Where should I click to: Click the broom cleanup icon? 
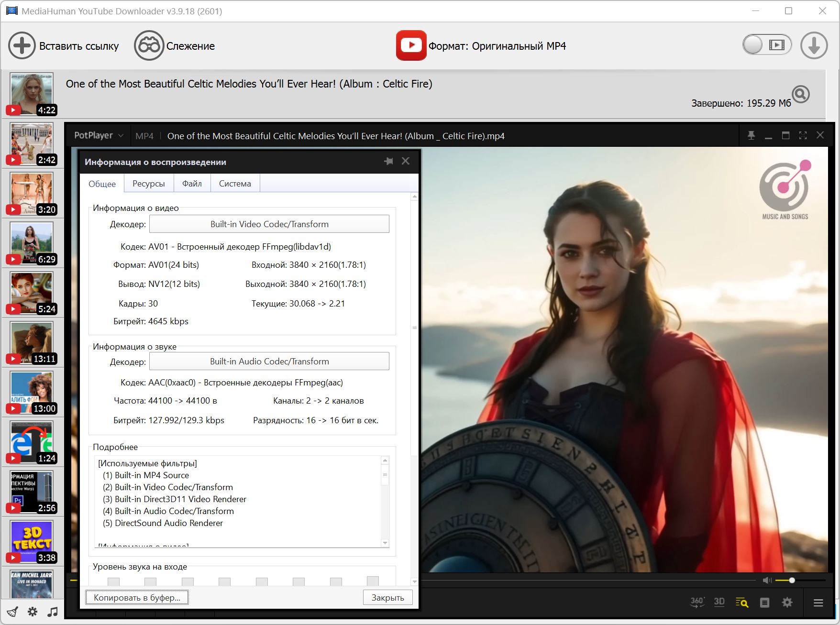[x=12, y=612]
